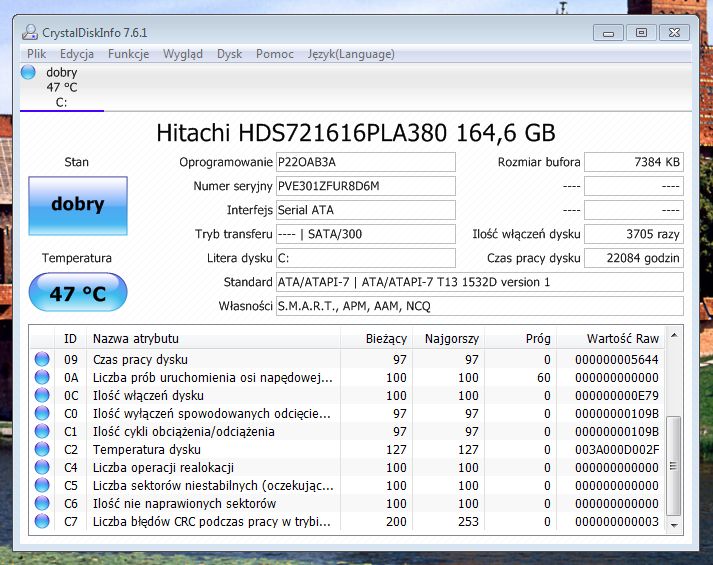Click status orb of attribute 0C row

(42, 395)
